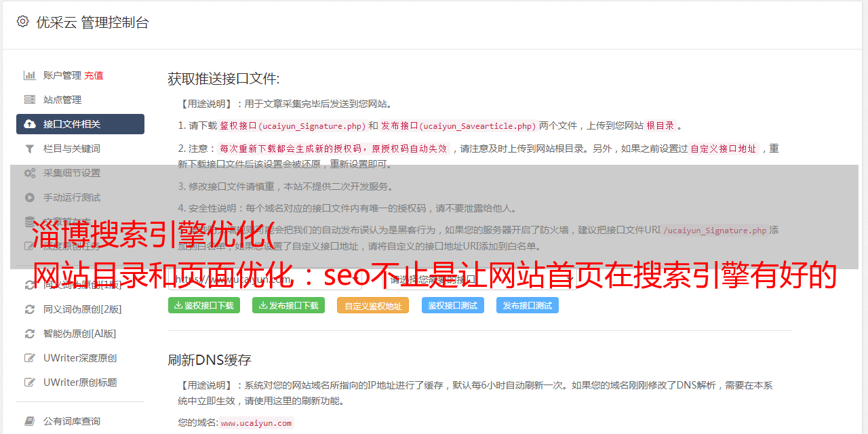Click the gear icon beside 优采云 管理控制台

22,22
